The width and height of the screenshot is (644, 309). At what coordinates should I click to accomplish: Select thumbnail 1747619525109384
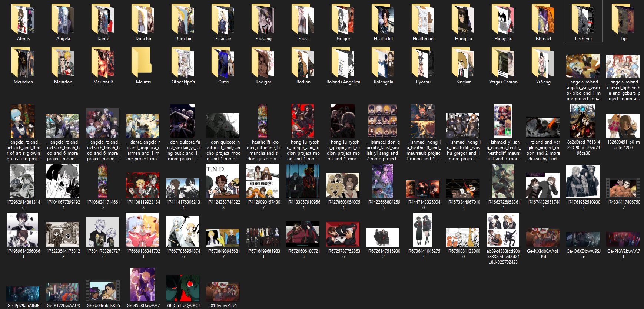pyautogui.click(x=583, y=181)
